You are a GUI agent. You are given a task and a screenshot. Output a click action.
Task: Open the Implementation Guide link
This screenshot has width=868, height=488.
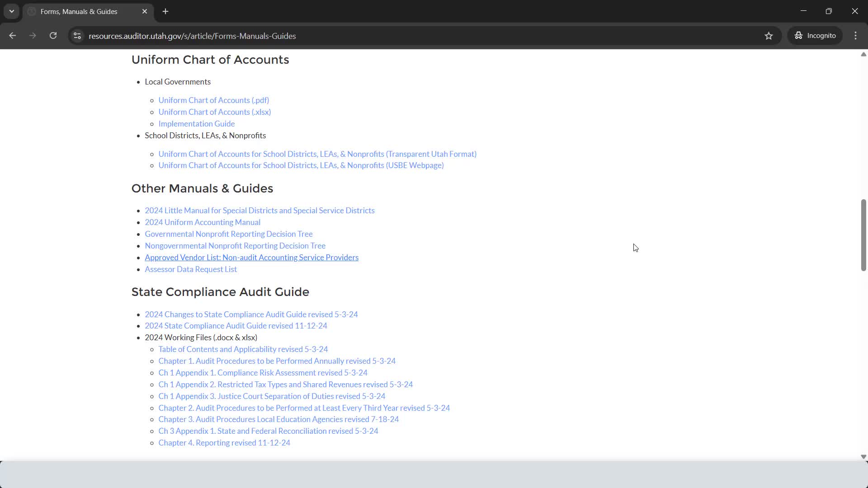point(196,123)
